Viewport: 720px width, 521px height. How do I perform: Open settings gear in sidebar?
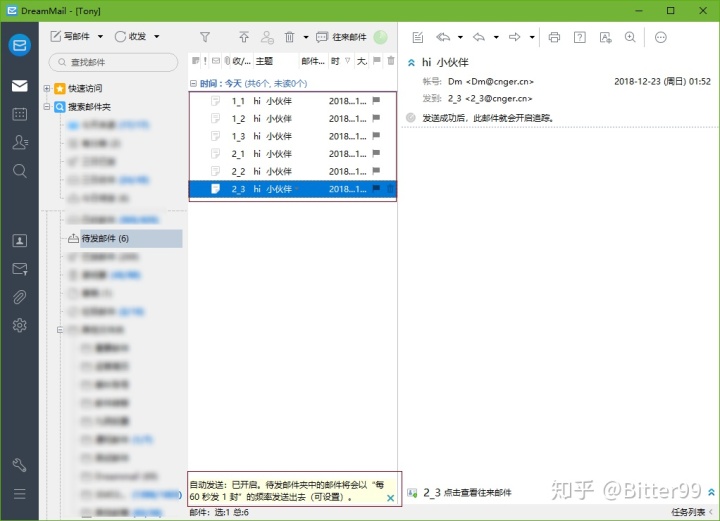coord(19,325)
